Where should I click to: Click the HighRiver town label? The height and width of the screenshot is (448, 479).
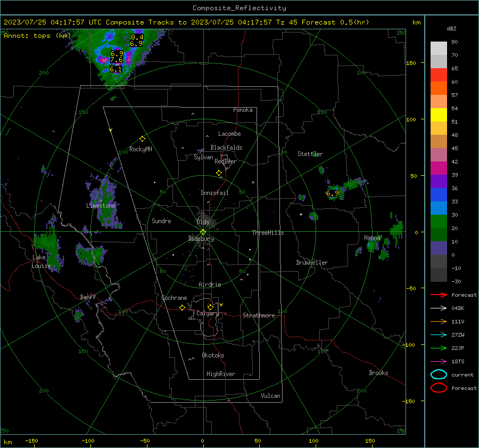point(221,374)
